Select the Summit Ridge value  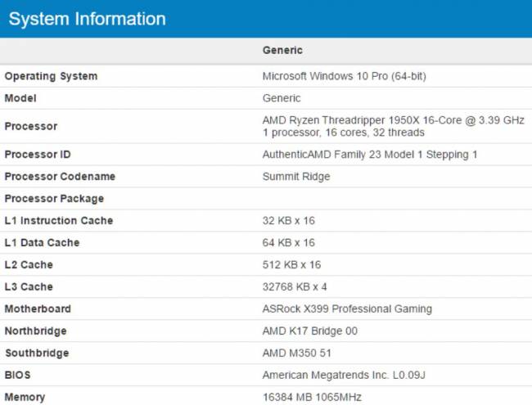(x=295, y=177)
